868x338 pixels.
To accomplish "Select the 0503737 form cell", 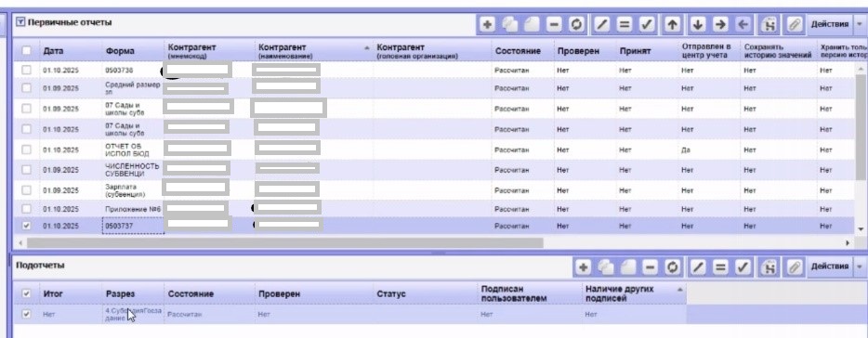I will 133,226.
